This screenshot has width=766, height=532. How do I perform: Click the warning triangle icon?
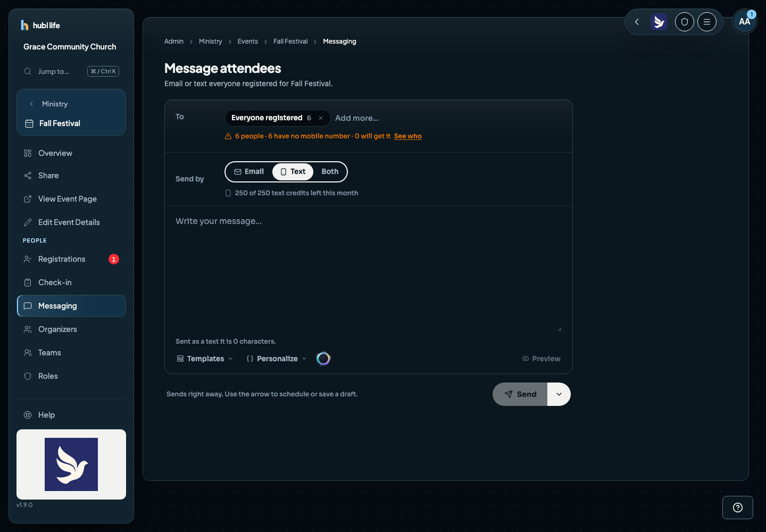pyautogui.click(x=228, y=136)
